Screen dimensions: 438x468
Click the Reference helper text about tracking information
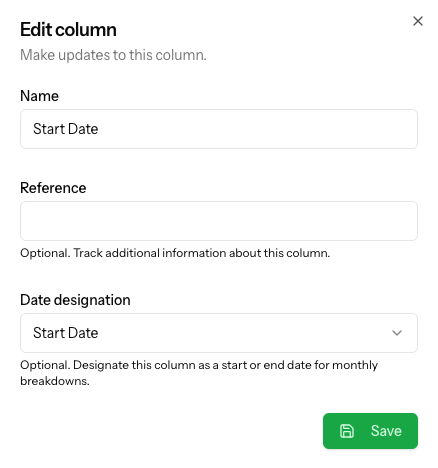[x=175, y=253]
